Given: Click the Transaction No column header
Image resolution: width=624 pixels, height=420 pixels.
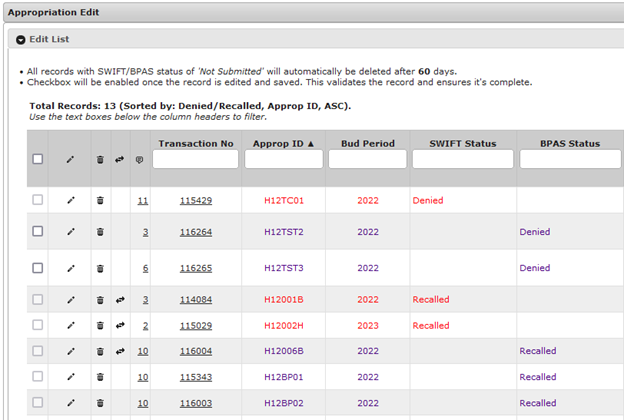Looking at the screenshot, I should 195,144.
